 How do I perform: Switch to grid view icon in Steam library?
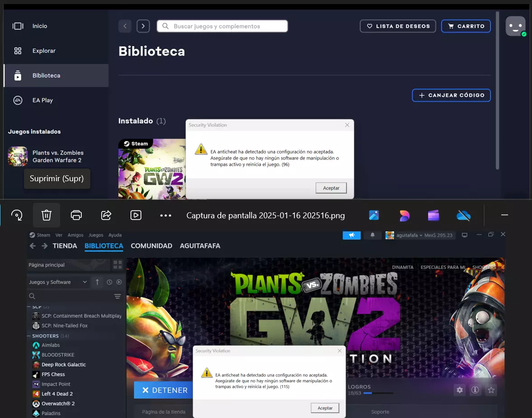(x=118, y=265)
